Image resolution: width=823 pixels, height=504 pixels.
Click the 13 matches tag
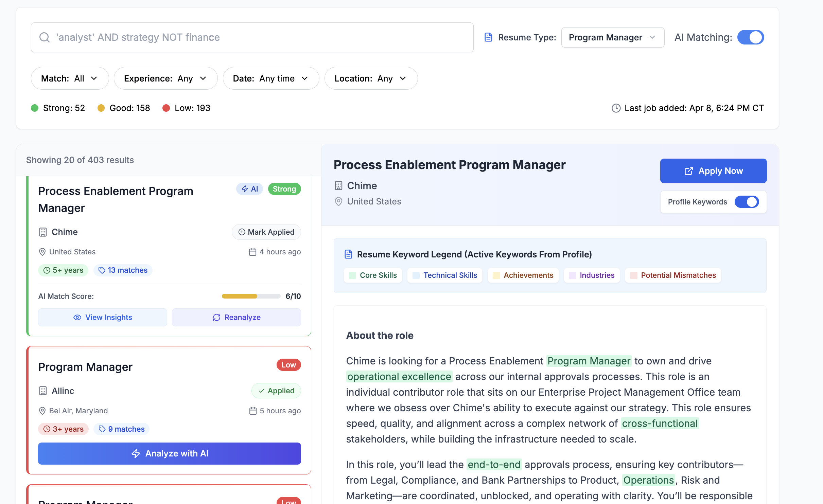coord(123,270)
